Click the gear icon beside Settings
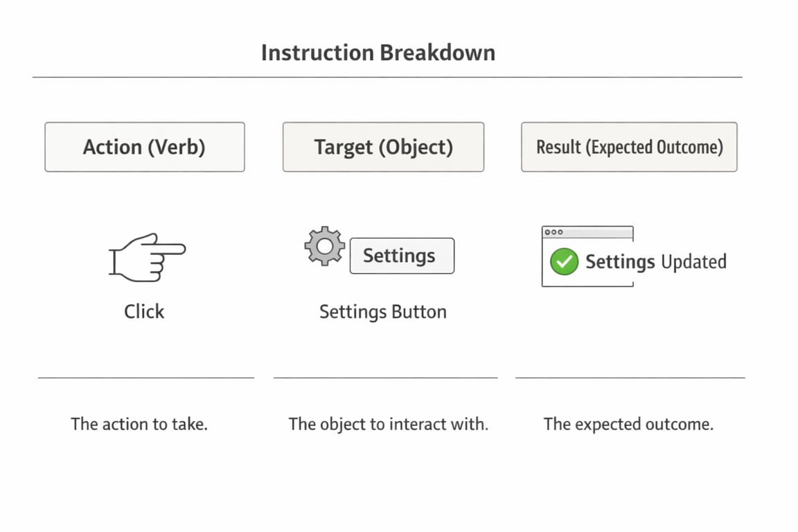 coord(324,247)
